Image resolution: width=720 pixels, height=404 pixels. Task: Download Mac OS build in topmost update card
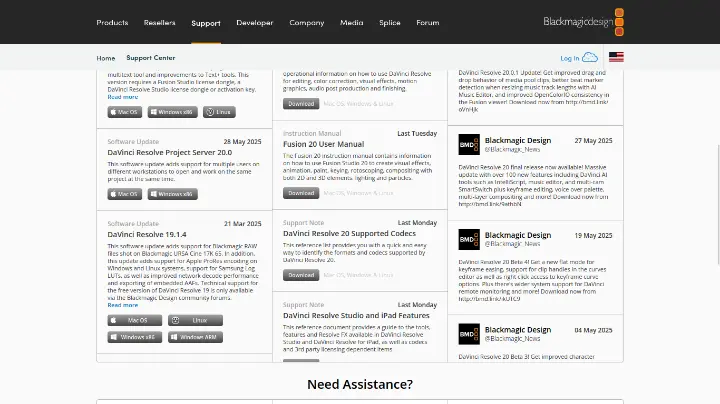click(x=124, y=112)
